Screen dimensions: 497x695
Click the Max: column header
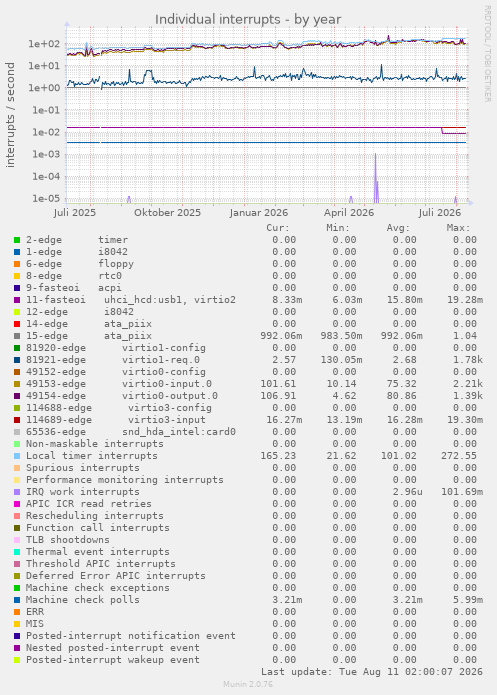458,228
